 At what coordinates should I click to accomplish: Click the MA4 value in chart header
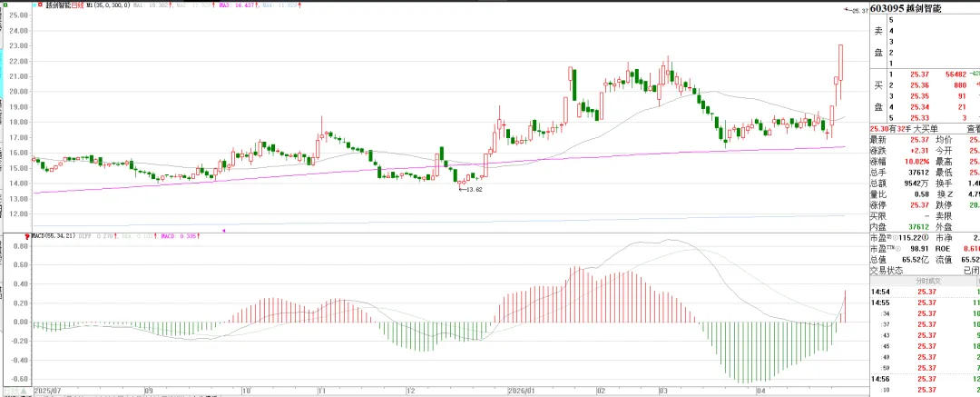pos(279,5)
